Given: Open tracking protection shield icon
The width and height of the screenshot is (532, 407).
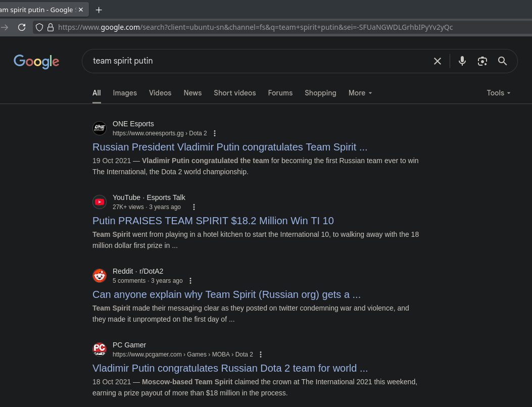Looking at the screenshot, I should 39,27.
